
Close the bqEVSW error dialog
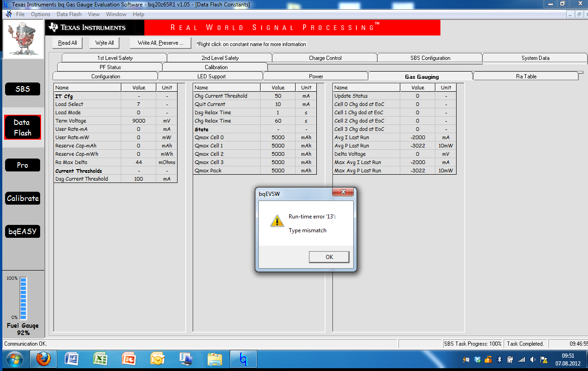[343, 192]
